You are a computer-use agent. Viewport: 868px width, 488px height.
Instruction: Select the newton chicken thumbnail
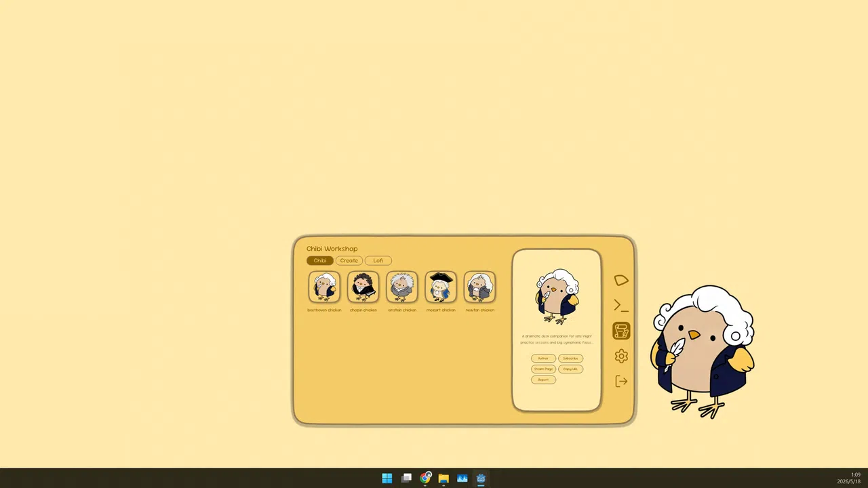479,287
